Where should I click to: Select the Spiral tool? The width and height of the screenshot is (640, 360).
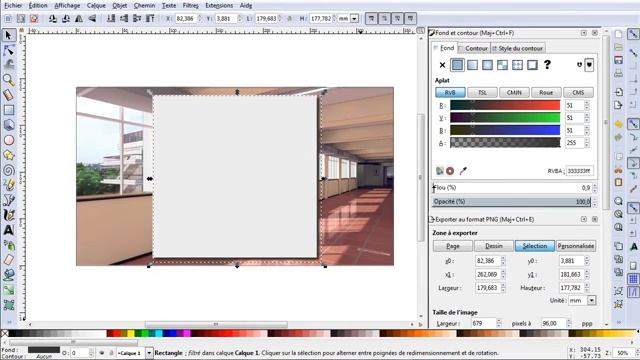9,170
